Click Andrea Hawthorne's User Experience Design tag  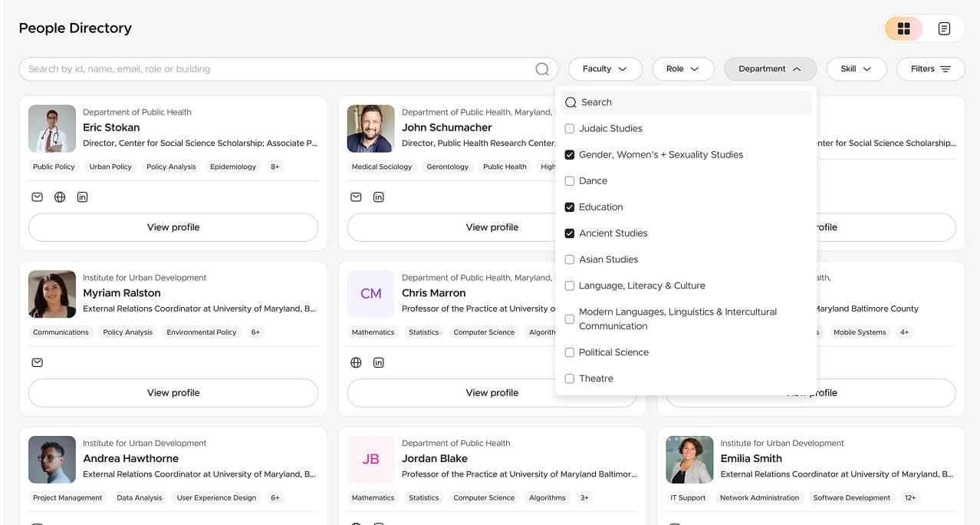[216, 498]
